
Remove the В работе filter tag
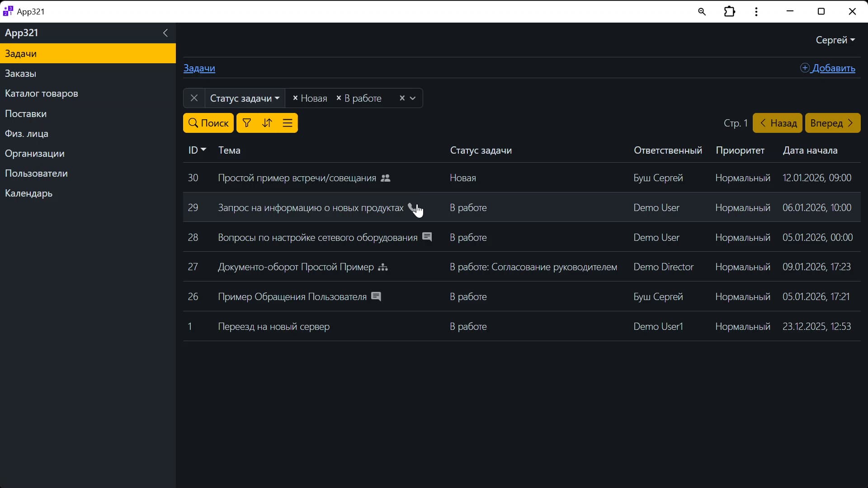pyautogui.click(x=339, y=98)
